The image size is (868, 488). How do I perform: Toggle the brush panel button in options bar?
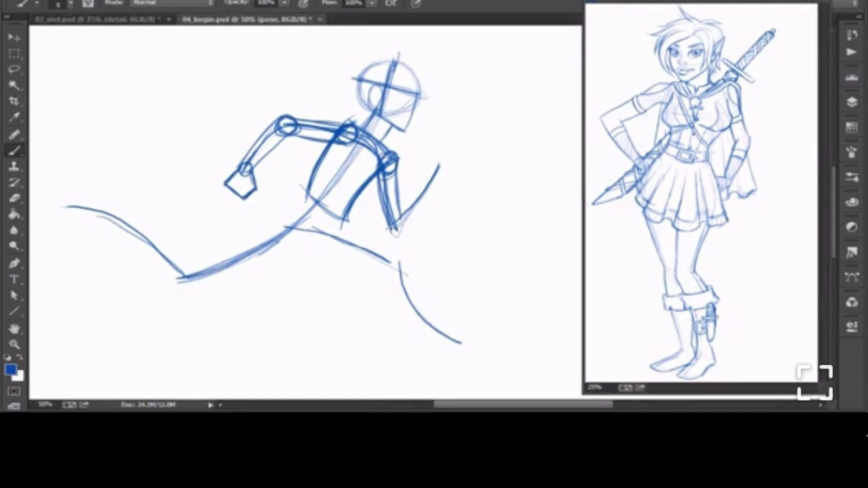coord(88,3)
